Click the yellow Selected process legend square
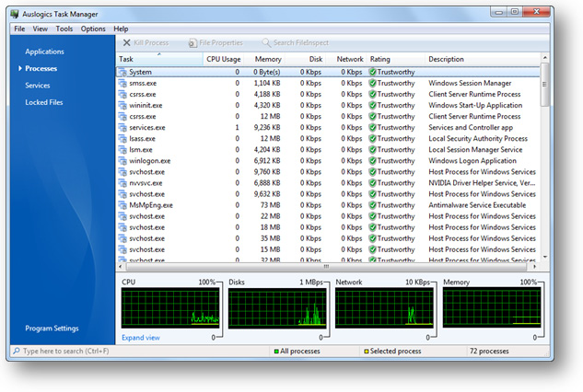Screen dimensions: 583x392 367,352
